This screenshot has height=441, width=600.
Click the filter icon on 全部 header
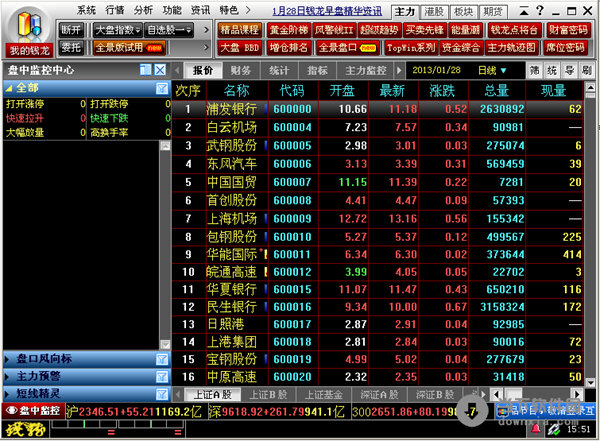point(162,88)
